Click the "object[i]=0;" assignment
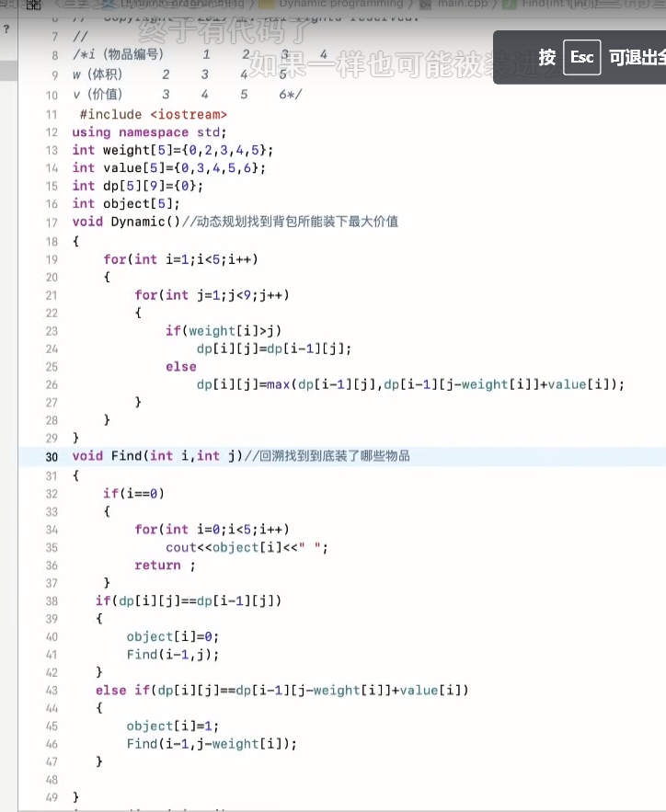Screen dimensions: 666x812 [172, 636]
